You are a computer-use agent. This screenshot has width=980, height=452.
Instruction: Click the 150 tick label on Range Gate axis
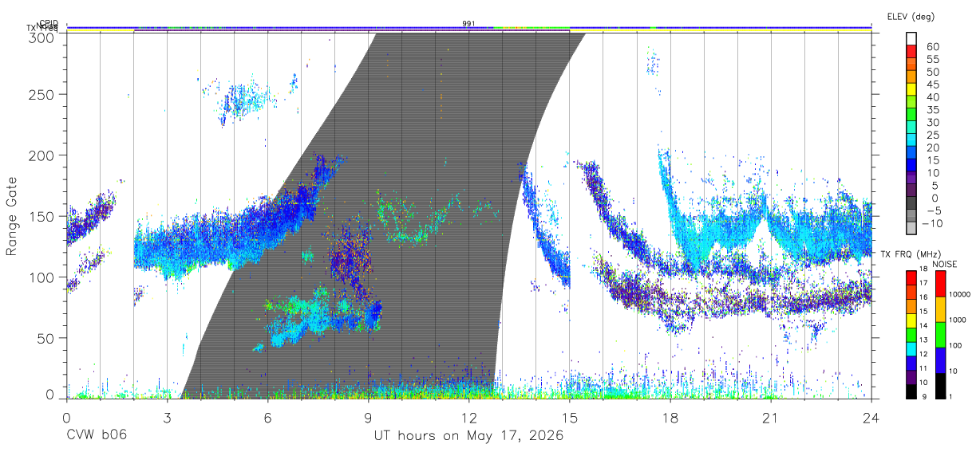[41, 216]
